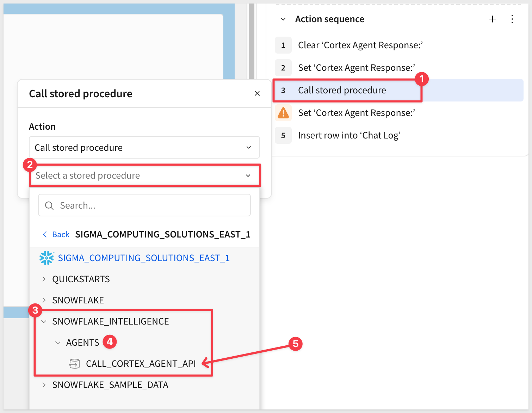Click the plus icon to add an action
This screenshot has height=413, width=532.
[x=492, y=19]
